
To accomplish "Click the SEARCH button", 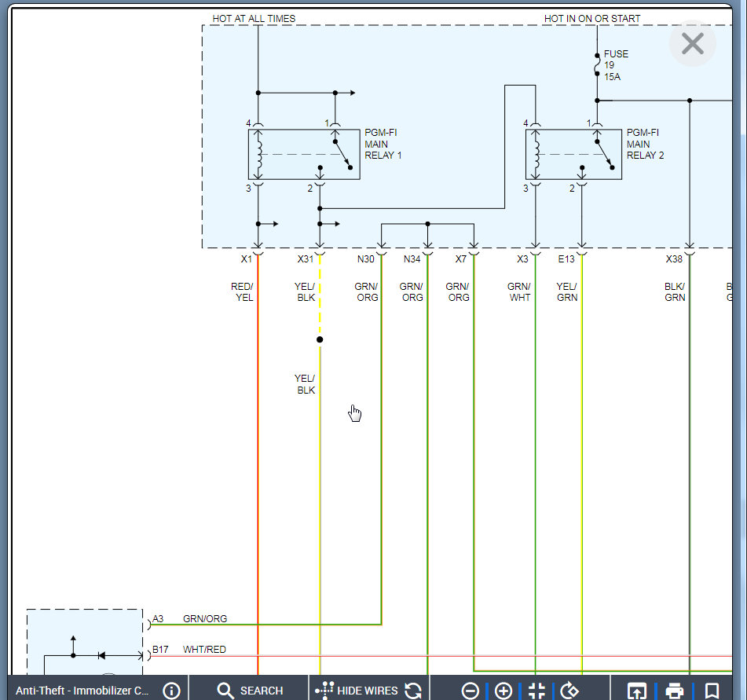I will tap(250, 690).
